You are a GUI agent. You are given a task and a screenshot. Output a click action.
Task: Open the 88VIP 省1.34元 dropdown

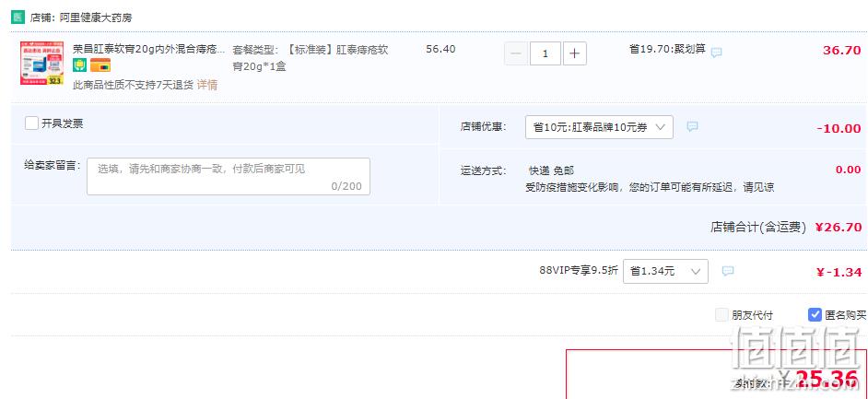[x=665, y=271]
